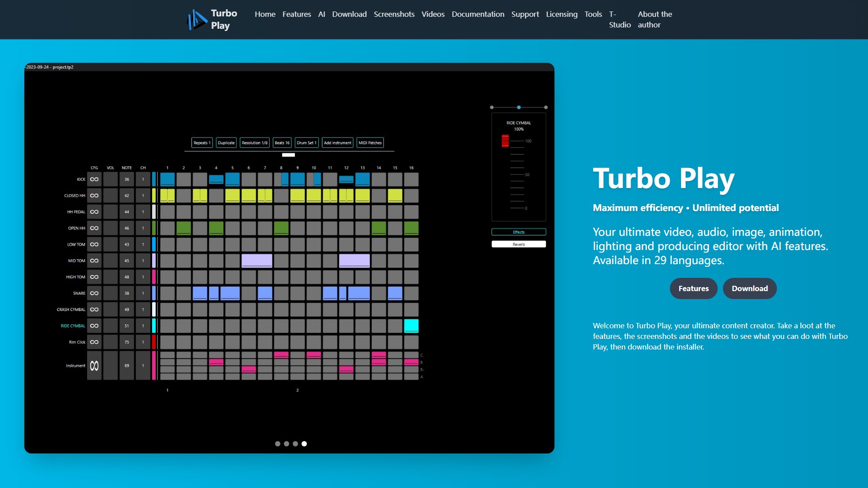Screen dimensions: 868x488
Task: Open the Resolution 1/8 selector
Action: click(x=254, y=142)
